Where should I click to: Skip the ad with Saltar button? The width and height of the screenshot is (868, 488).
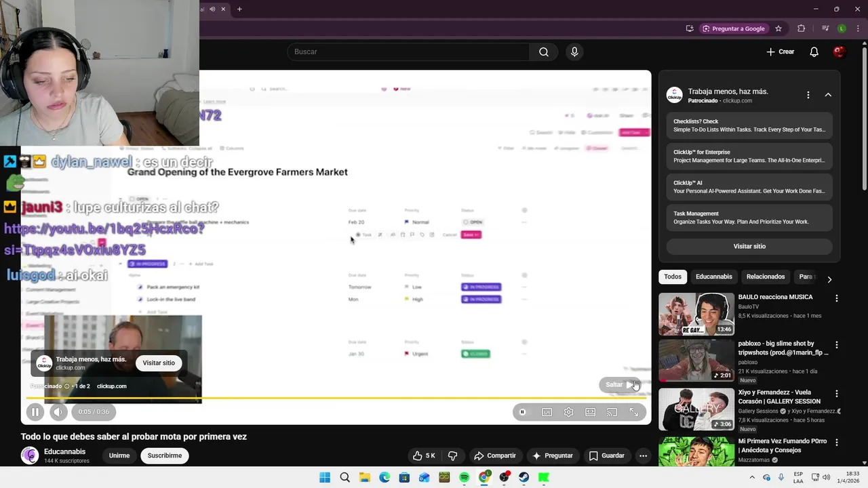(x=620, y=384)
